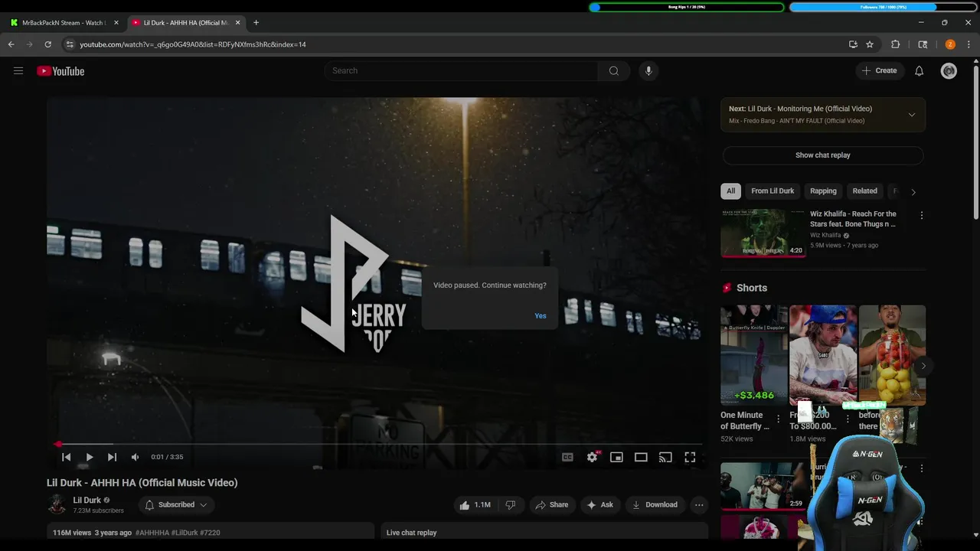
Task: Open the video with 2:59 duration
Action: click(763, 486)
